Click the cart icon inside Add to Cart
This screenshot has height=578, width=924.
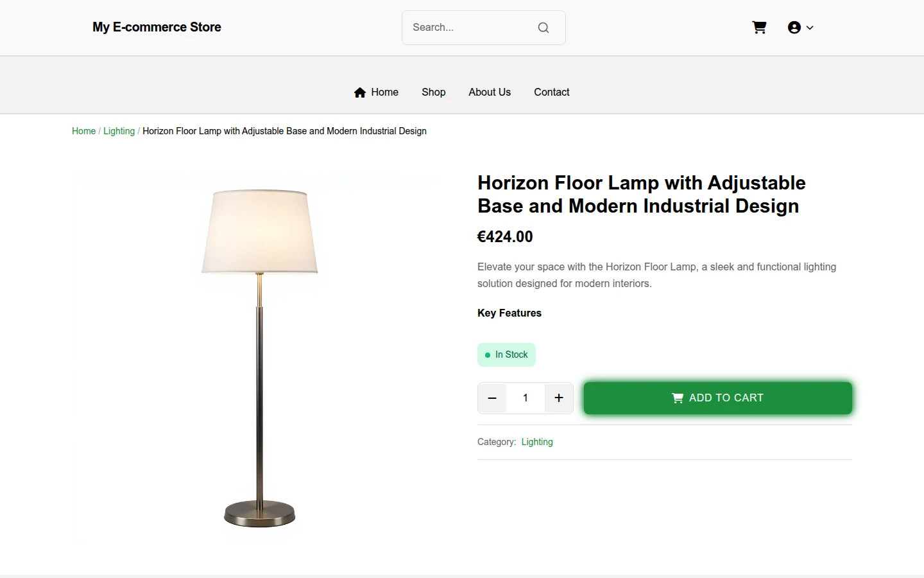pos(678,398)
